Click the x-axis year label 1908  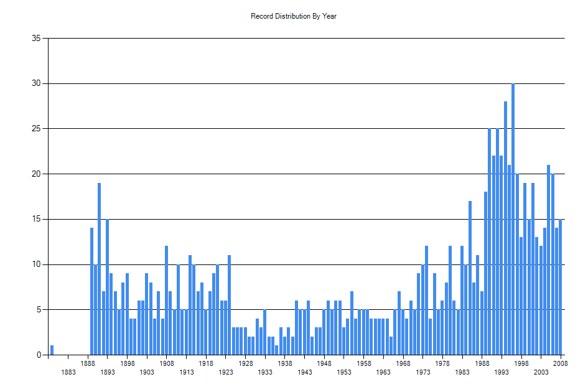pyautogui.click(x=167, y=363)
